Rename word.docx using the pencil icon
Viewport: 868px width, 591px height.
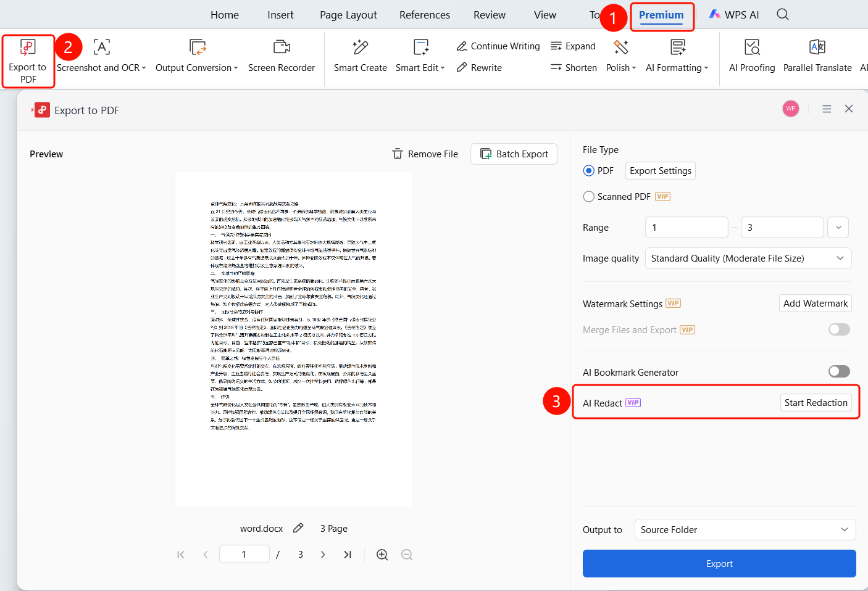pyautogui.click(x=298, y=528)
